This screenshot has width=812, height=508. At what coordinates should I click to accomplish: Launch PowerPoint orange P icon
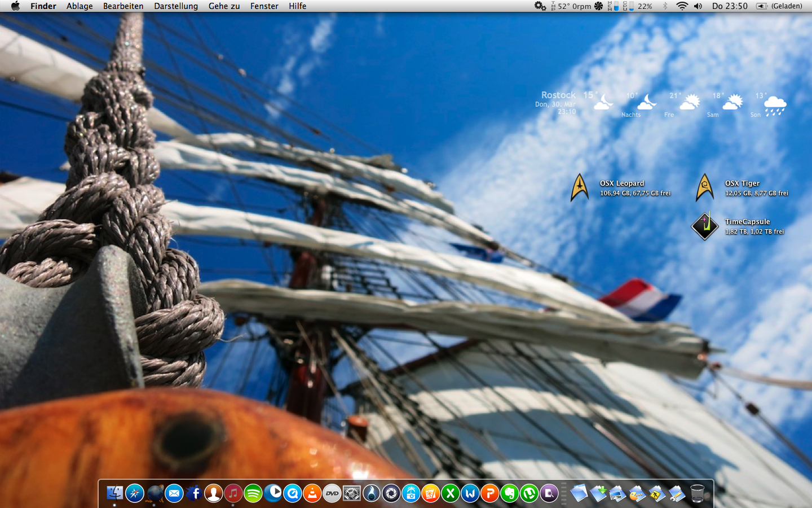coord(490,493)
